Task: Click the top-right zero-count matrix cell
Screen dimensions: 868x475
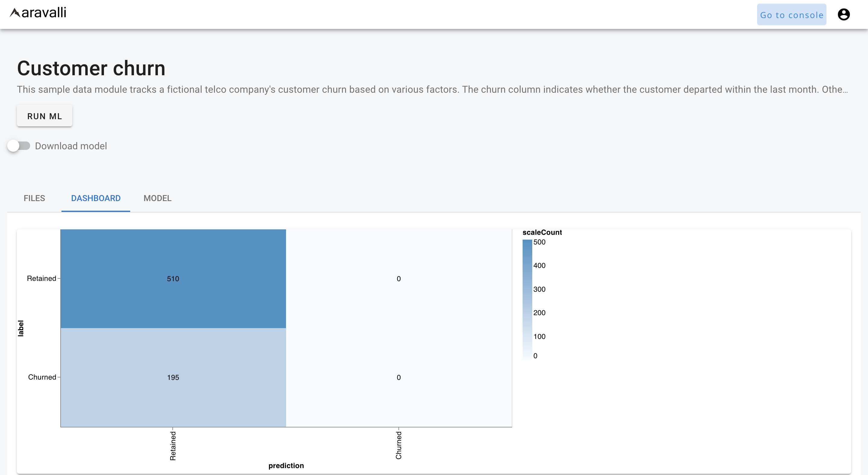Action: 398,278
